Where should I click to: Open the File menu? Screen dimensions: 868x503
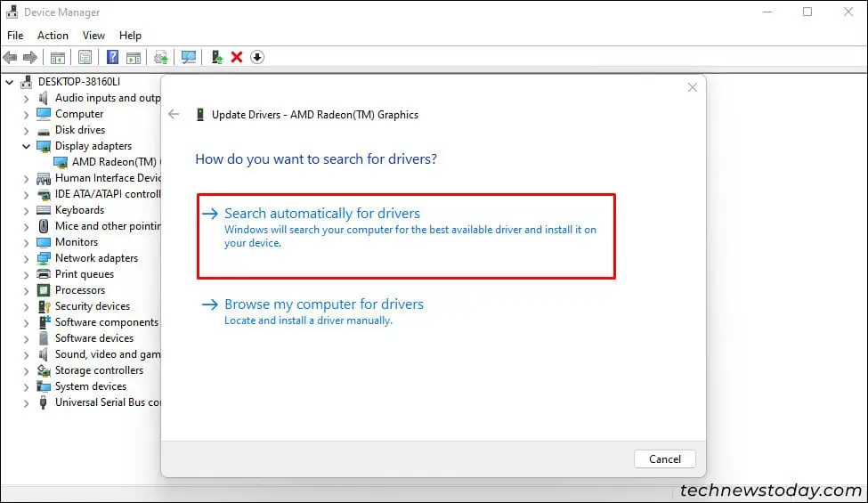pos(15,36)
